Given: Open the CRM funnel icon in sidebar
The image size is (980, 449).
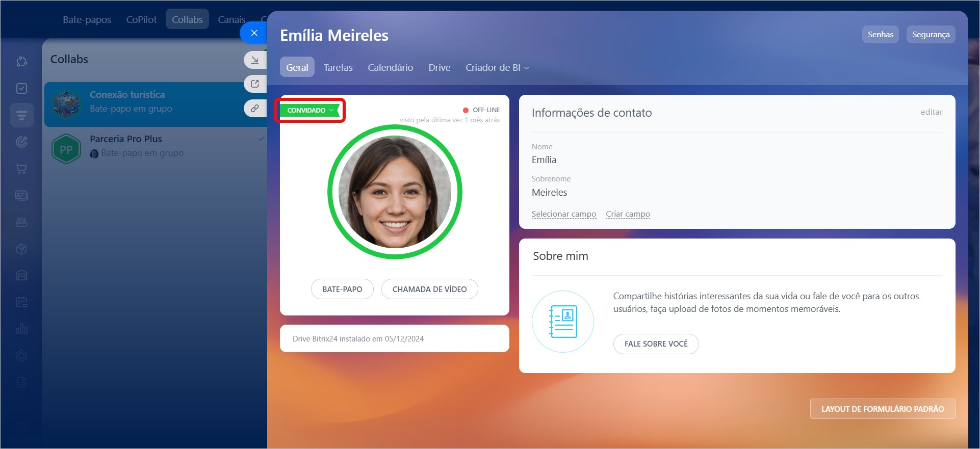Looking at the screenshot, I should [x=21, y=115].
